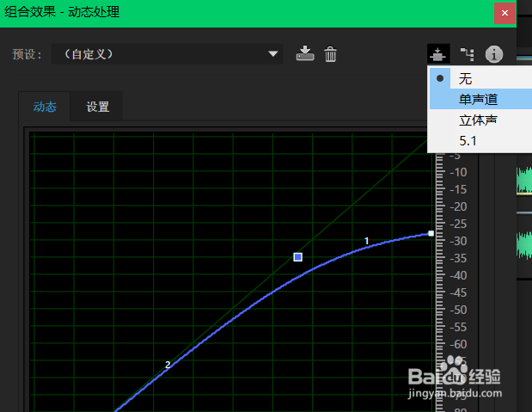Switch to the 设置 tab

coord(97,107)
